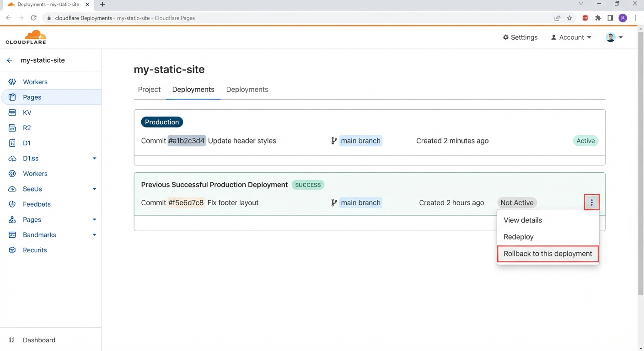The image size is (644, 351).
Task: Expand the Pages section with the arrow
Action: 95,220
